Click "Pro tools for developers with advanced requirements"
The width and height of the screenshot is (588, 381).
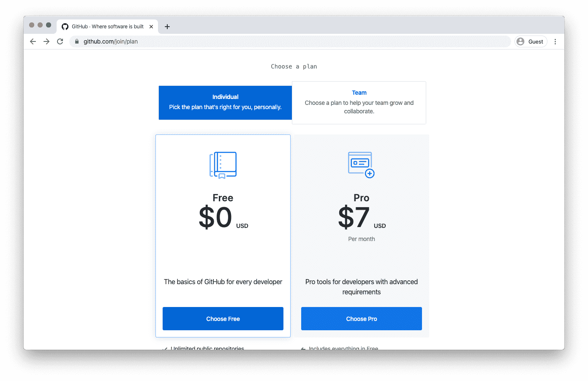[362, 287]
